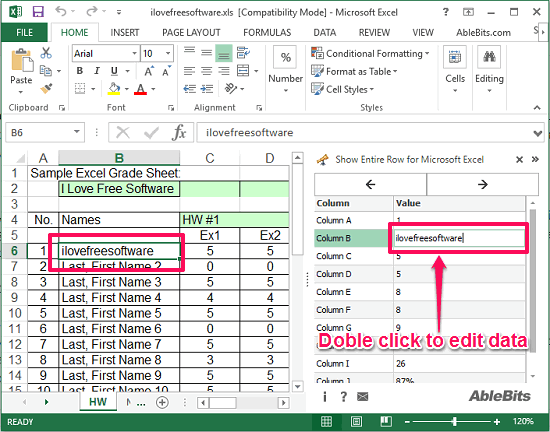Switch to the FORMULAS tab
The height and width of the screenshot is (432, 550).
pos(267,33)
